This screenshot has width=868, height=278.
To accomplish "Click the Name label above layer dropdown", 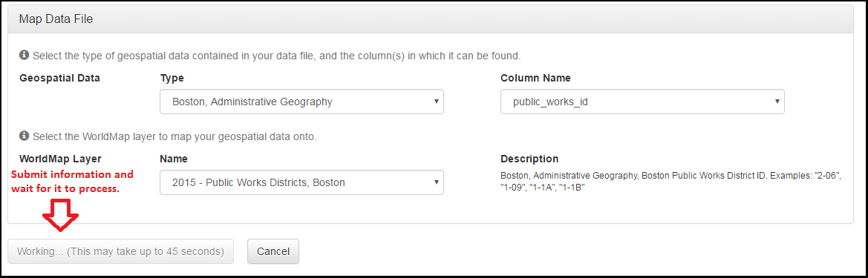I will tap(174, 159).
